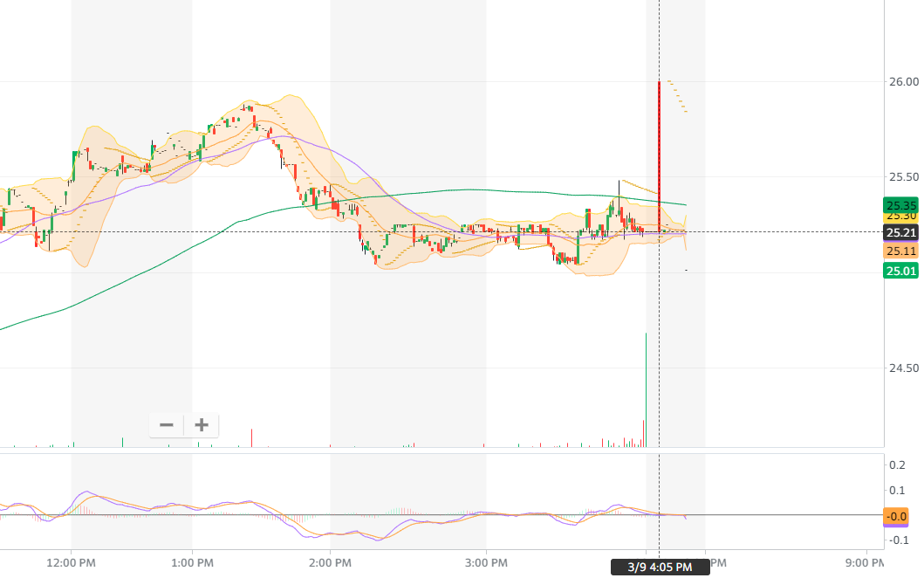This screenshot has height=578, width=924.
Task: Click the -0.1 MACD axis value
Action: tap(897, 540)
